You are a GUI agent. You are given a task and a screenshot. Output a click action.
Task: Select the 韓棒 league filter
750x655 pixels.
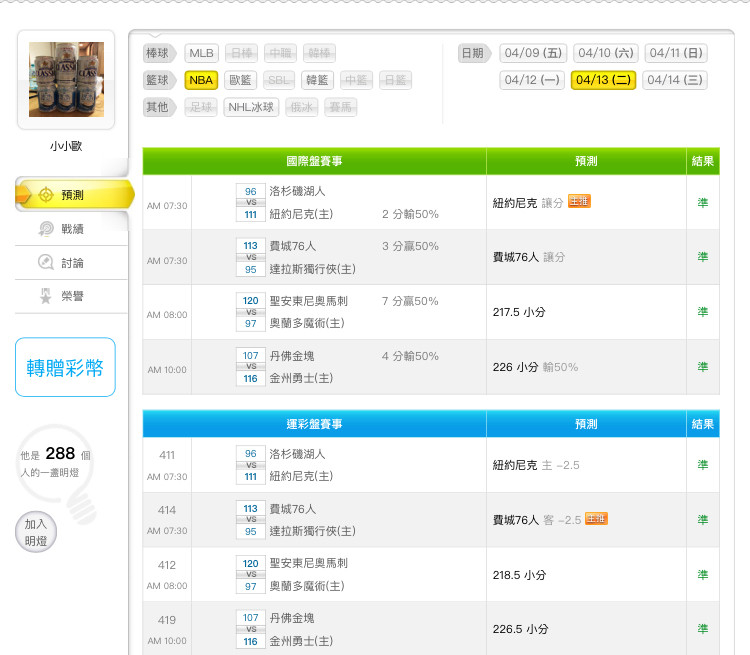pyautogui.click(x=319, y=53)
